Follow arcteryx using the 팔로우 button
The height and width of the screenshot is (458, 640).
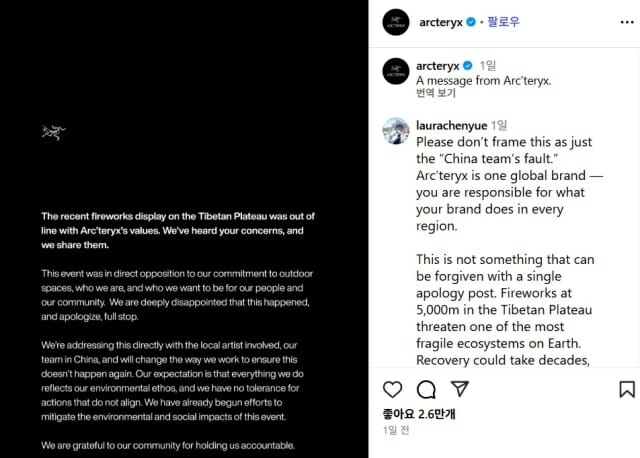pyautogui.click(x=503, y=22)
